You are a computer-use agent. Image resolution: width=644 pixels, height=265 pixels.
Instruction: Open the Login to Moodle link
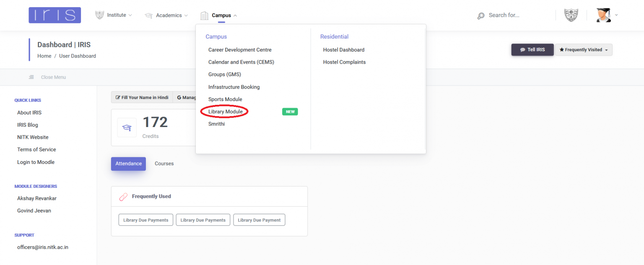(36, 162)
